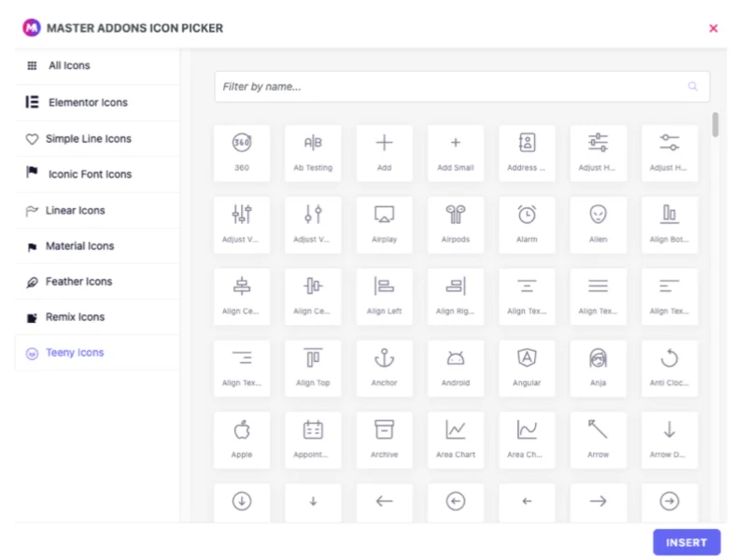Pick the circled down arrow icon
Image resolution: width=747 pixels, height=560 pixels.
tap(242, 503)
